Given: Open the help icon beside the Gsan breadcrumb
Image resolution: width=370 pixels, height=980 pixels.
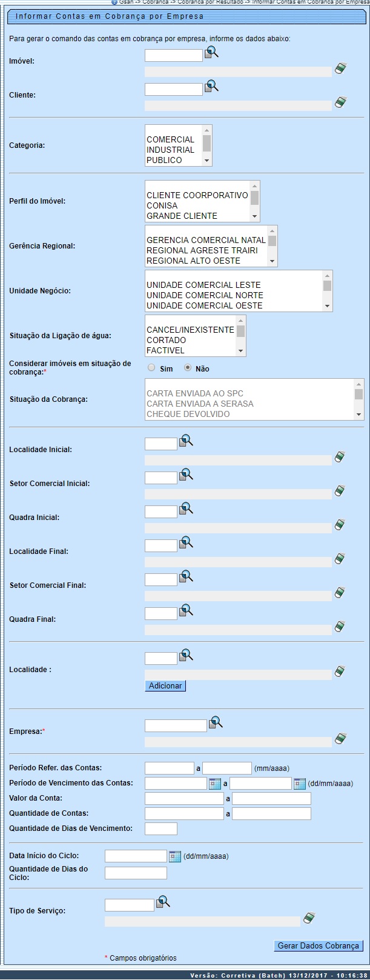Looking at the screenshot, I should pyautogui.click(x=114, y=2).
